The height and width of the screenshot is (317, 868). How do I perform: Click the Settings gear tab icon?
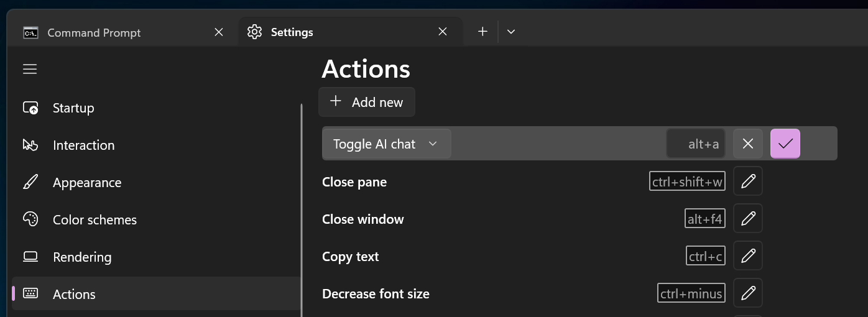[x=254, y=32]
